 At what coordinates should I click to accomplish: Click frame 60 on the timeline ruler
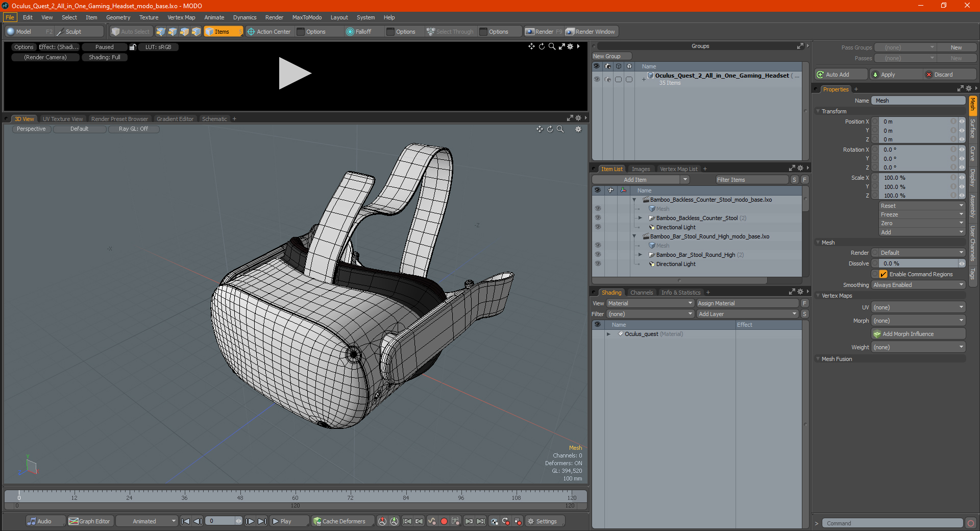pos(295,495)
